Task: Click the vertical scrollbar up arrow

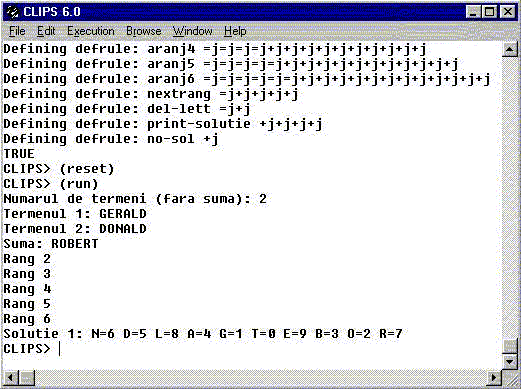Action: coord(510,49)
